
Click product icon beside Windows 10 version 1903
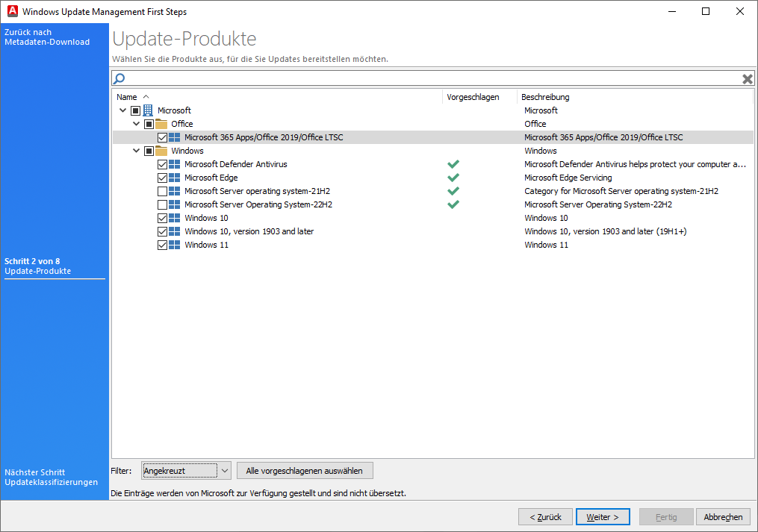(x=175, y=231)
